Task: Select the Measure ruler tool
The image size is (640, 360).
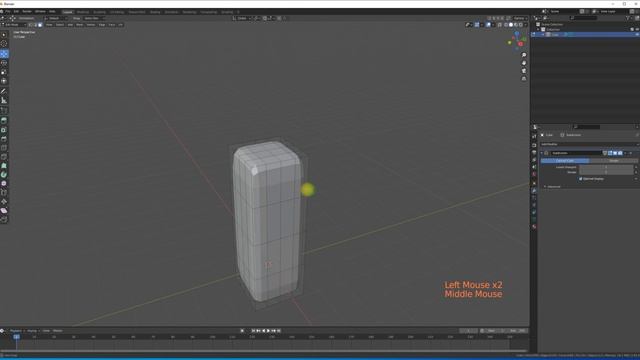Action: pyautogui.click(x=4, y=100)
